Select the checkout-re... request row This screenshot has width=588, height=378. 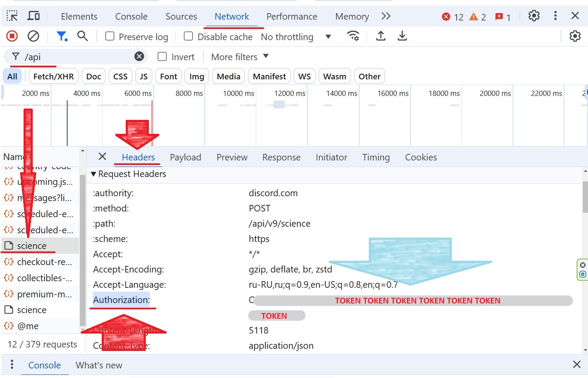click(40, 262)
